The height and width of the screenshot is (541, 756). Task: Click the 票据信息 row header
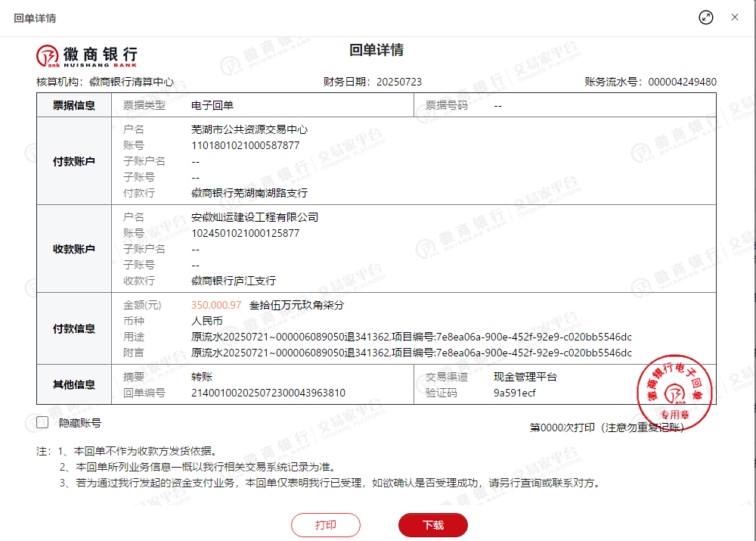pyautogui.click(x=73, y=105)
